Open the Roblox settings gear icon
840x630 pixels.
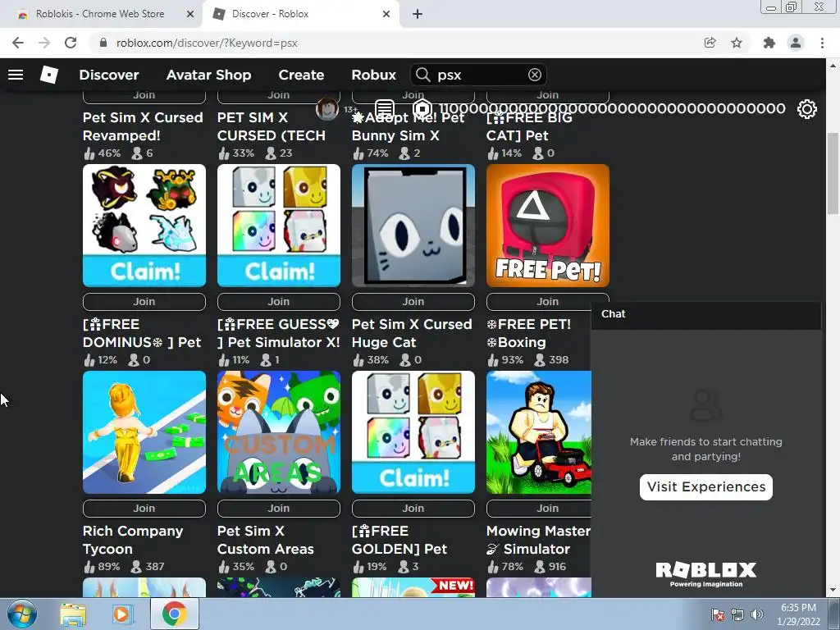click(x=807, y=109)
